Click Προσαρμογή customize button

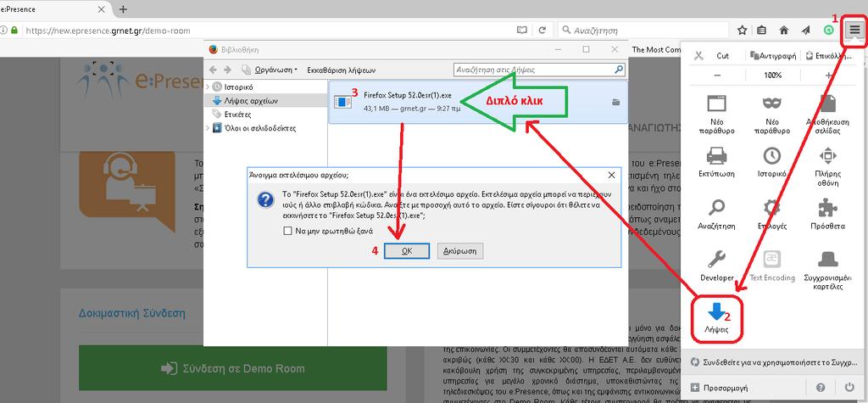click(721, 388)
